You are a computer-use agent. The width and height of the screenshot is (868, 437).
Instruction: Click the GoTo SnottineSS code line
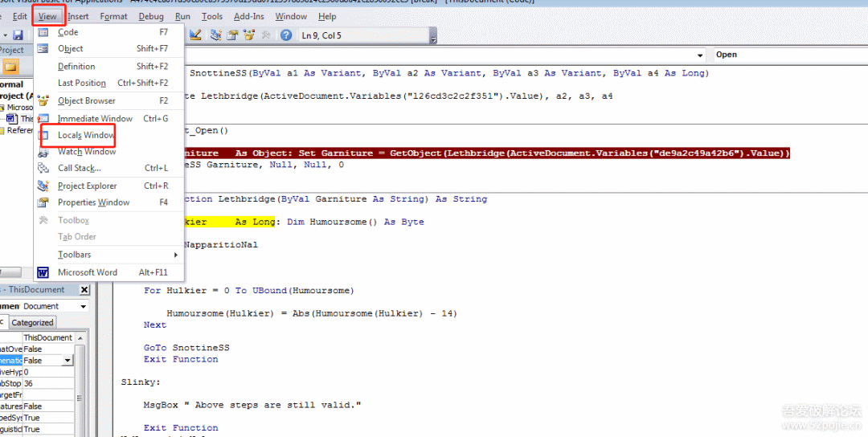186,347
